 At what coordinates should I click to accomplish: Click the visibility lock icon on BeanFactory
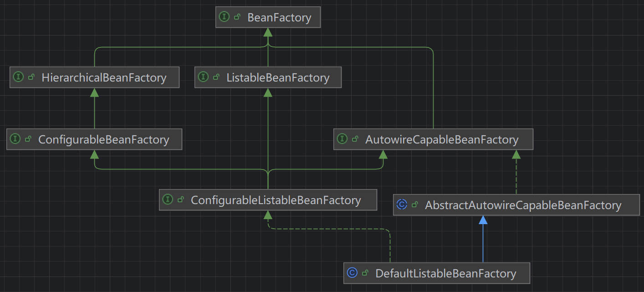coord(237,17)
